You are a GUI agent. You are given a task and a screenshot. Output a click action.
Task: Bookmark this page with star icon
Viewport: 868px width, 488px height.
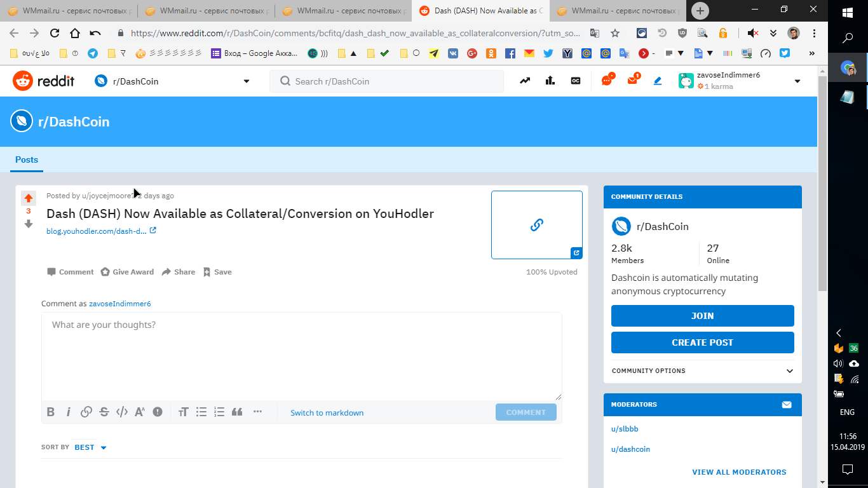(x=615, y=33)
